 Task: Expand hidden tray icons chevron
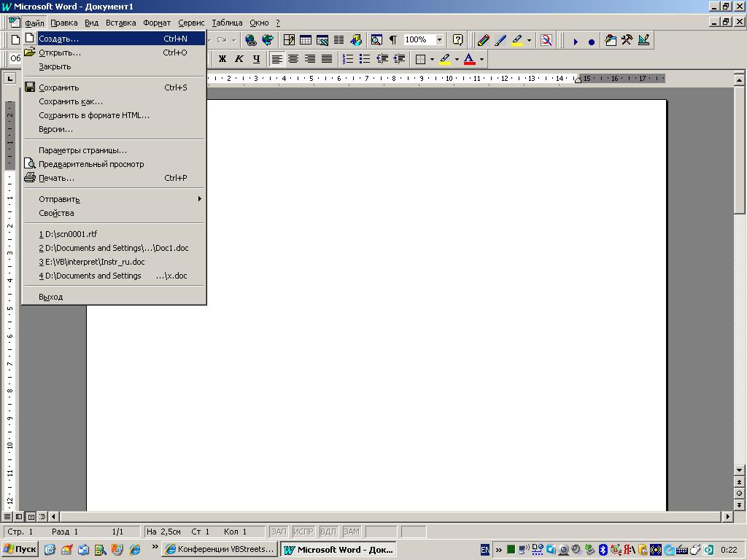(x=499, y=550)
